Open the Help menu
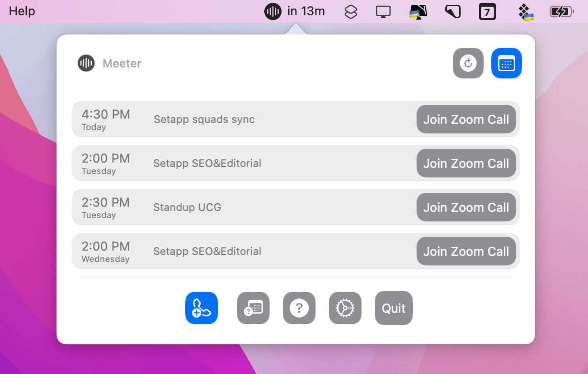 pos(22,11)
